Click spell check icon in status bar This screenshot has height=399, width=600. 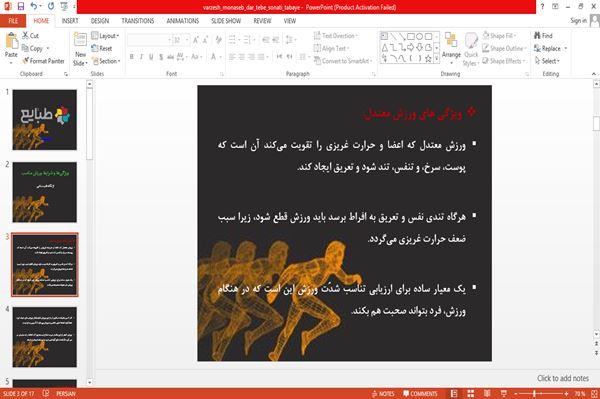coord(46,394)
